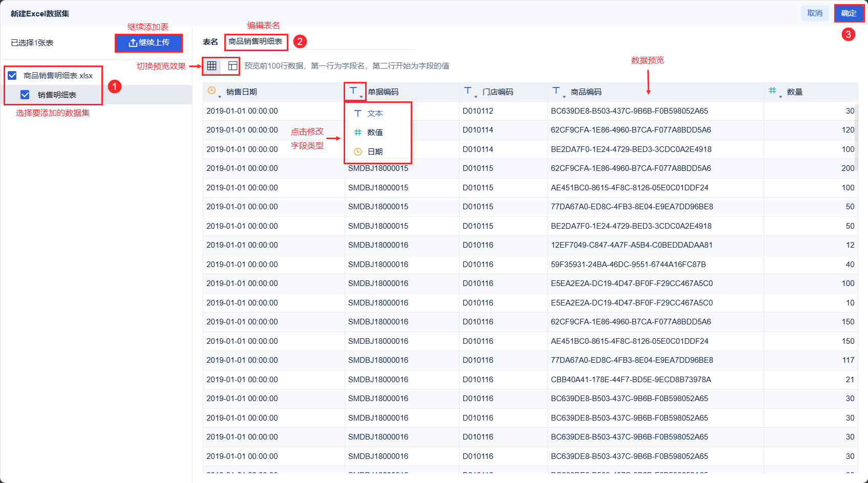Uncheck the 商品销售明细表.xlsx file checkbox
The height and width of the screenshot is (483, 868).
coord(12,76)
